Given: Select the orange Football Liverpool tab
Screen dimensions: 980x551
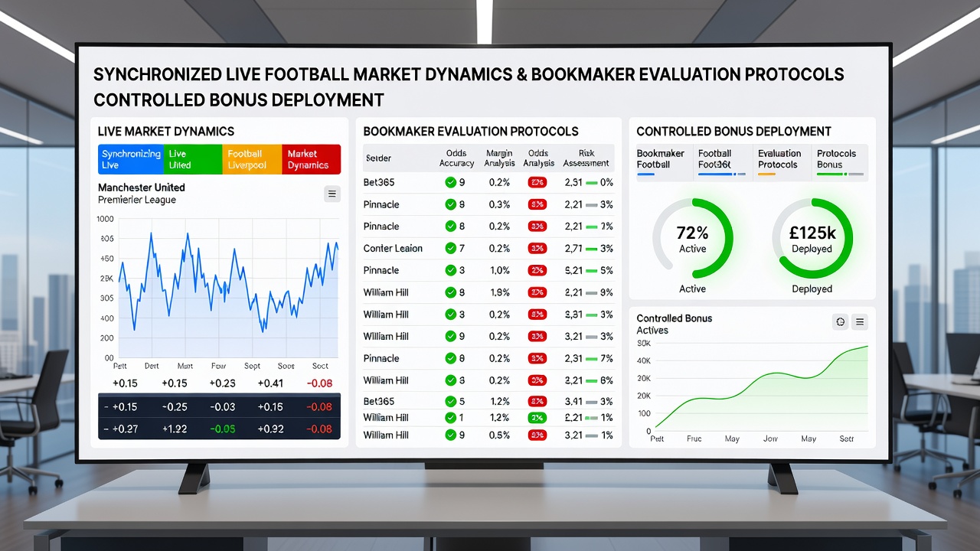Looking at the screenshot, I should [x=252, y=159].
